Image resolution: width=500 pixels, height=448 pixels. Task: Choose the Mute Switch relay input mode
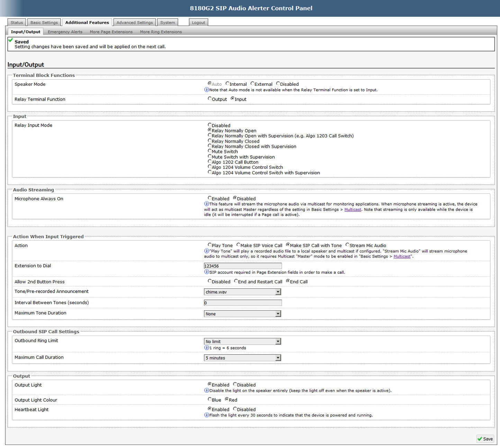(x=210, y=151)
